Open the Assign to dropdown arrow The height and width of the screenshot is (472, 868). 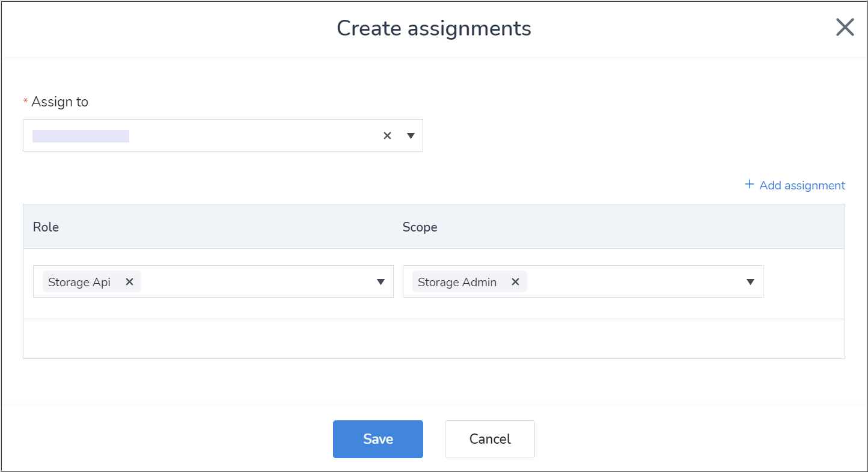pos(411,136)
